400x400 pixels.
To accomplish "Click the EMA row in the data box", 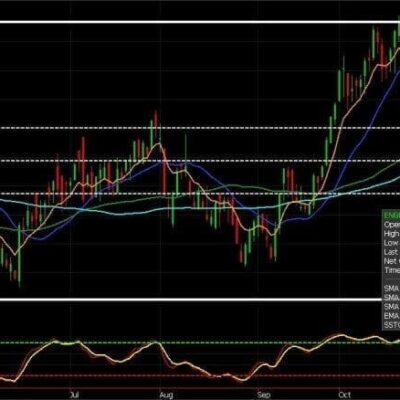I will pos(391,316).
